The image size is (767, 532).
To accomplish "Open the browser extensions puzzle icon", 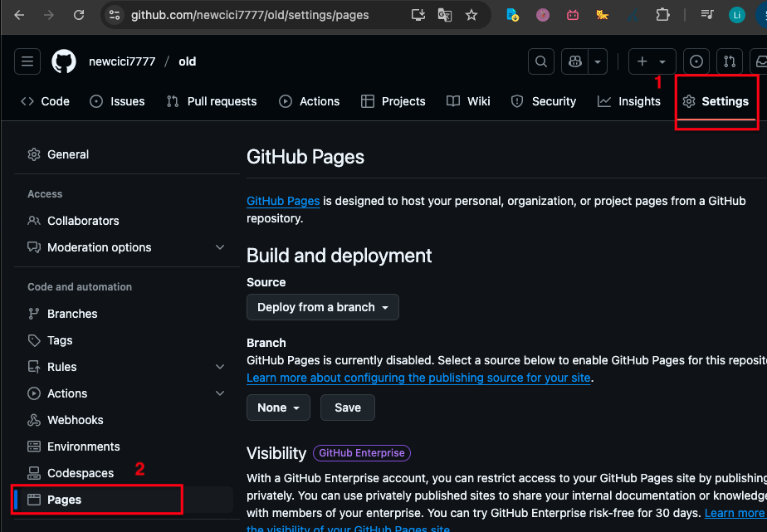I will click(662, 15).
